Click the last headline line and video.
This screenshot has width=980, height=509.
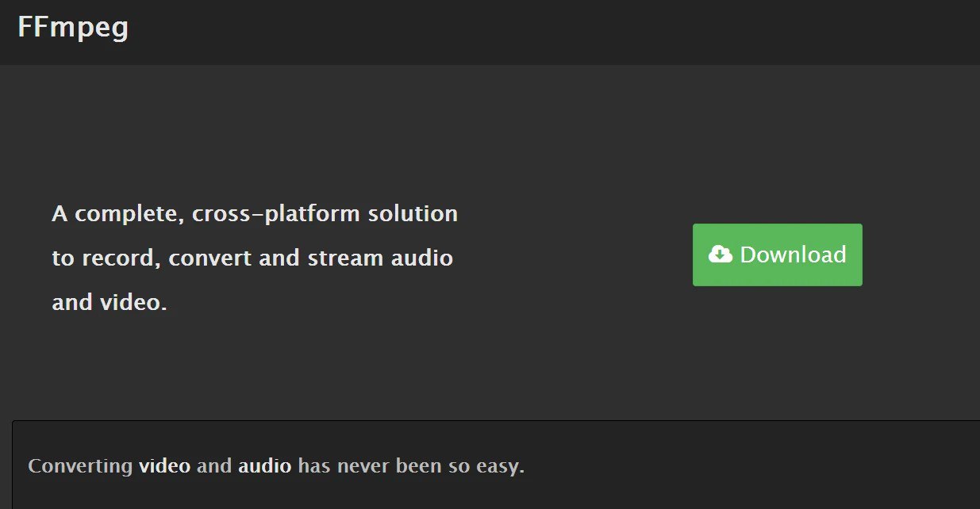(110, 302)
